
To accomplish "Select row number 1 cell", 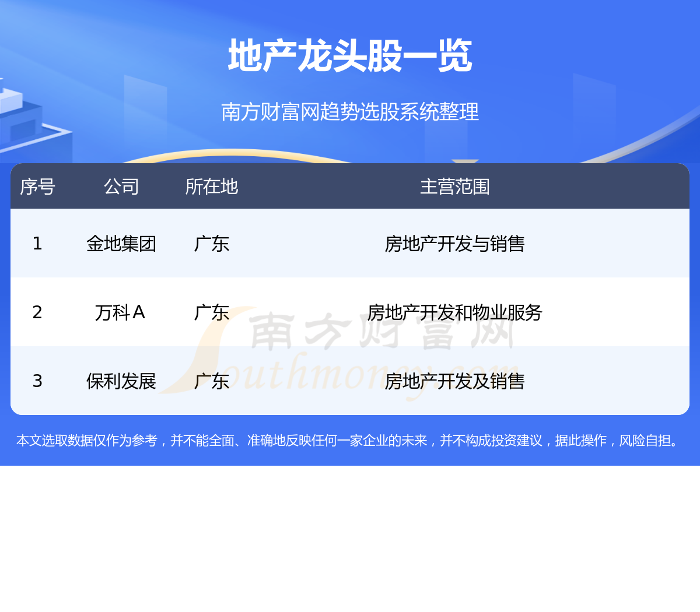I will point(37,243).
